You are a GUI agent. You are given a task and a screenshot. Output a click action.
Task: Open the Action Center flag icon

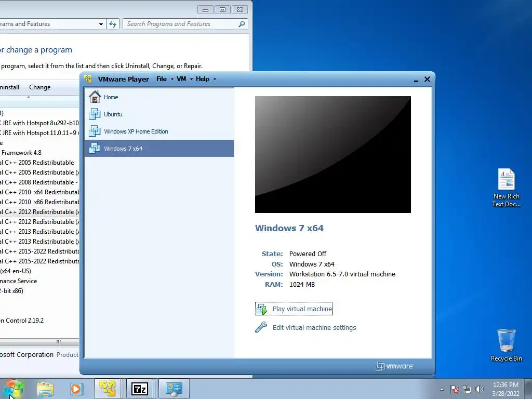click(455, 389)
